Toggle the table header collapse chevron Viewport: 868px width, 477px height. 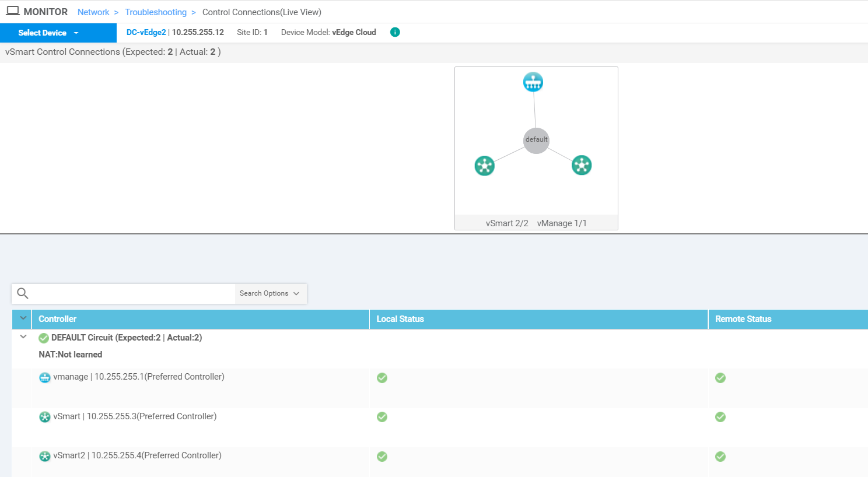[23, 318]
